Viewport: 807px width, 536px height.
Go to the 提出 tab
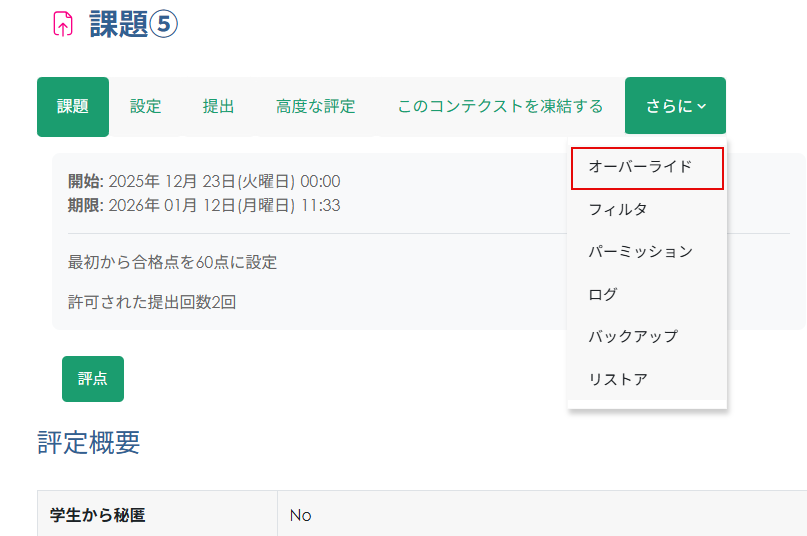[218, 106]
